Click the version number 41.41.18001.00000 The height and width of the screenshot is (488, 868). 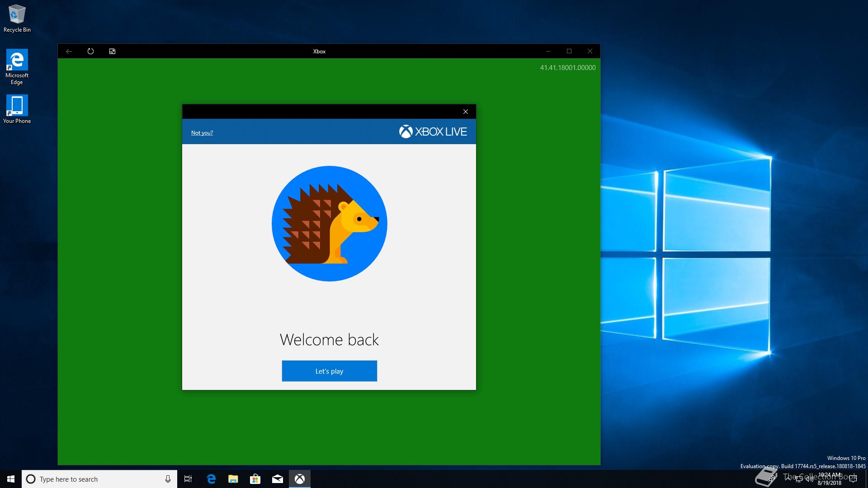568,67
